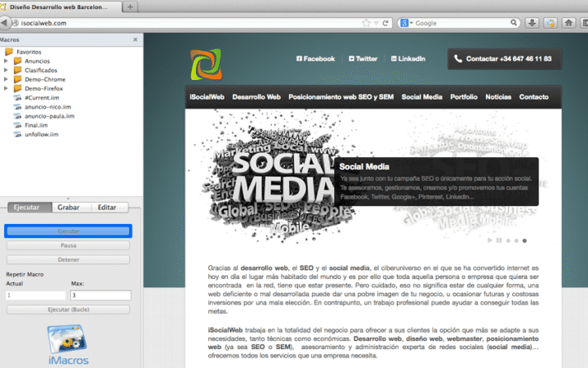Screen dimensions: 588x368
Task: Click the iSocialWeb swirl logo
Action: pos(207,65)
